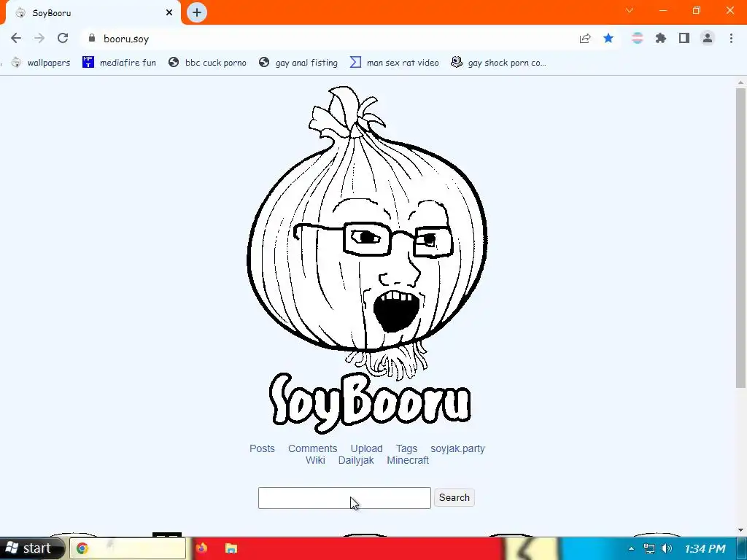Go back using the browser back arrow
The height and width of the screenshot is (560, 747).
pos(16,38)
